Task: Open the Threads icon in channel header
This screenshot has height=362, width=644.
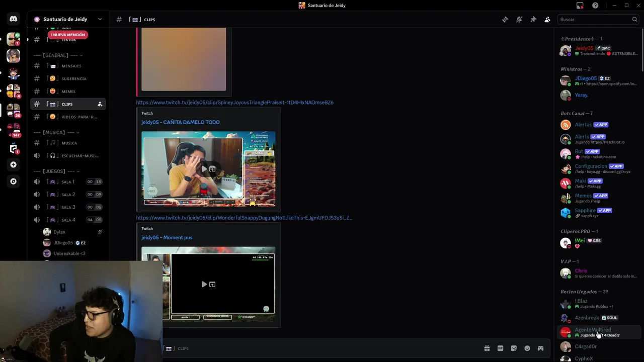Action: tap(505, 20)
